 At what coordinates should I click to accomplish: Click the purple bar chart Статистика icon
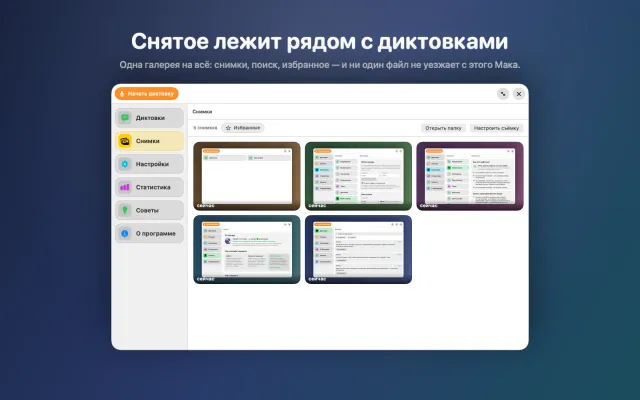(x=125, y=187)
